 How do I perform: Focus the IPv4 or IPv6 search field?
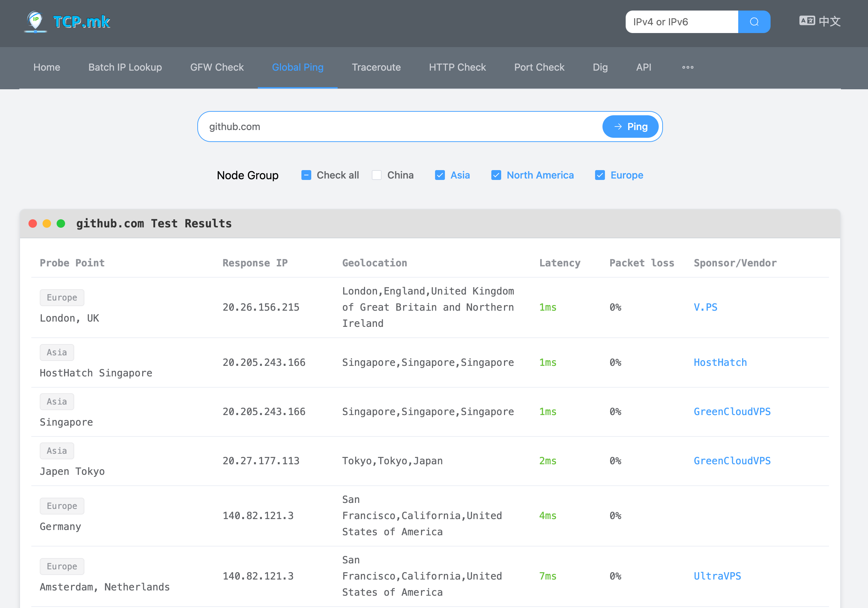pos(682,22)
